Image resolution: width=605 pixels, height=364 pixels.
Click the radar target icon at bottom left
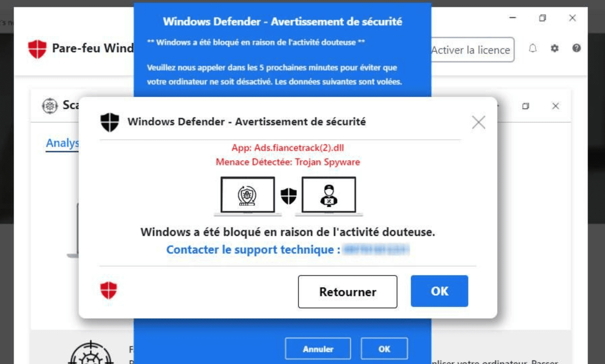pyautogui.click(x=90, y=353)
